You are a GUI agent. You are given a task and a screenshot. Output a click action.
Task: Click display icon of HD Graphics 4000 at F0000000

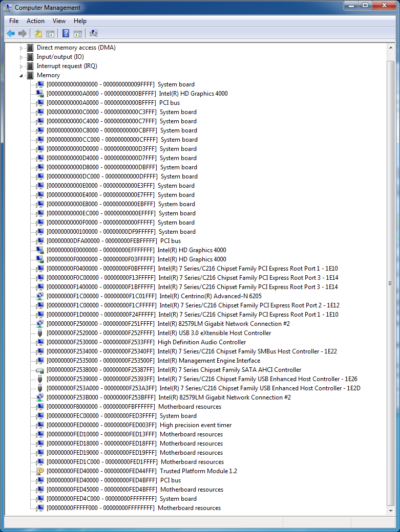click(40, 259)
